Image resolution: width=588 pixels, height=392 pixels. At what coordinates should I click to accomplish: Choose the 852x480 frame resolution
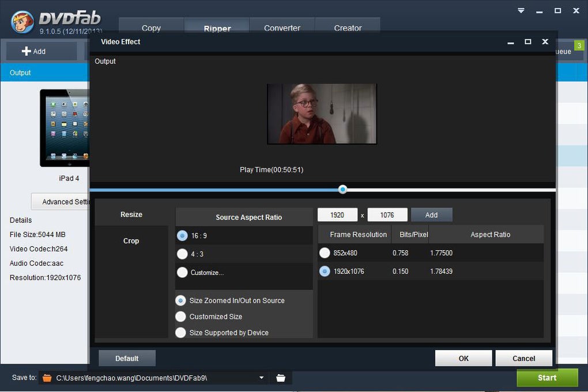[x=325, y=253]
